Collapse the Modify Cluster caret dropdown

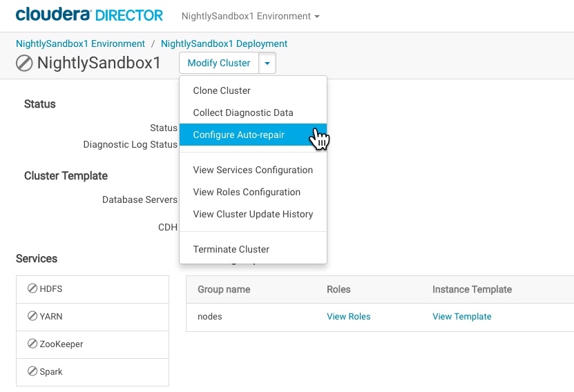pos(267,63)
